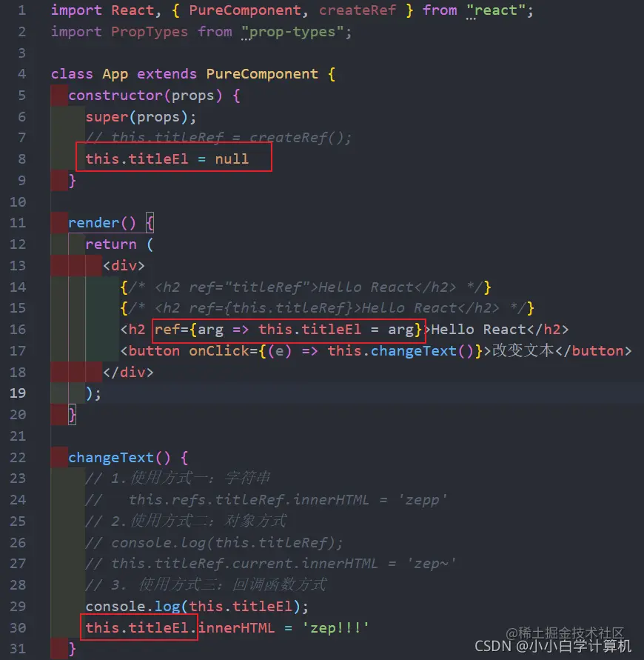Click the console.log(this.titleEl) statement
The image size is (644, 660).
tap(197, 607)
